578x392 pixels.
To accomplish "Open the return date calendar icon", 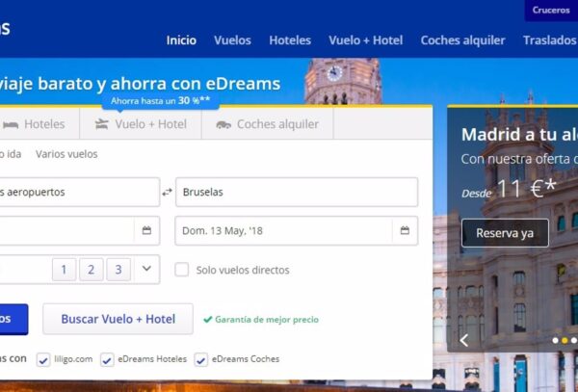I will (x=405, y=230).
